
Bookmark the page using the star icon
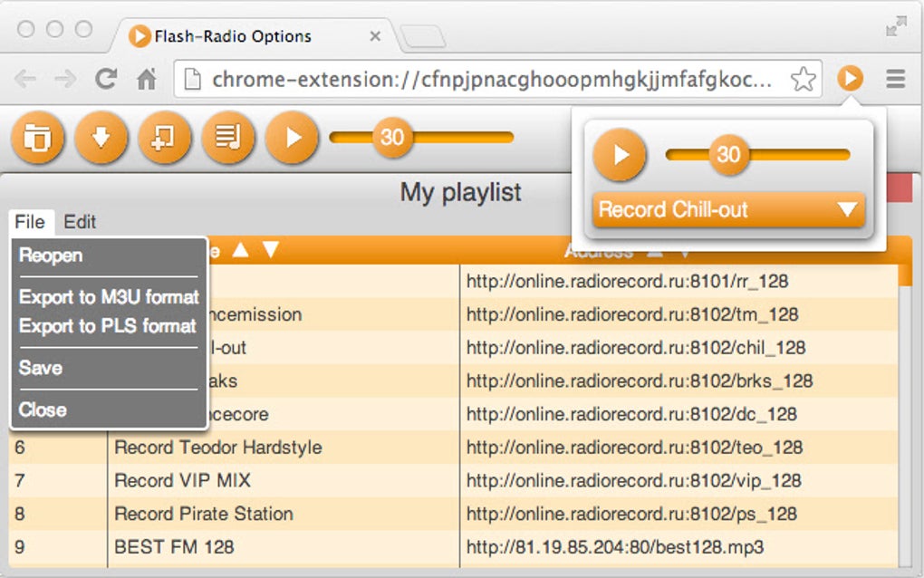coord(802,79)
